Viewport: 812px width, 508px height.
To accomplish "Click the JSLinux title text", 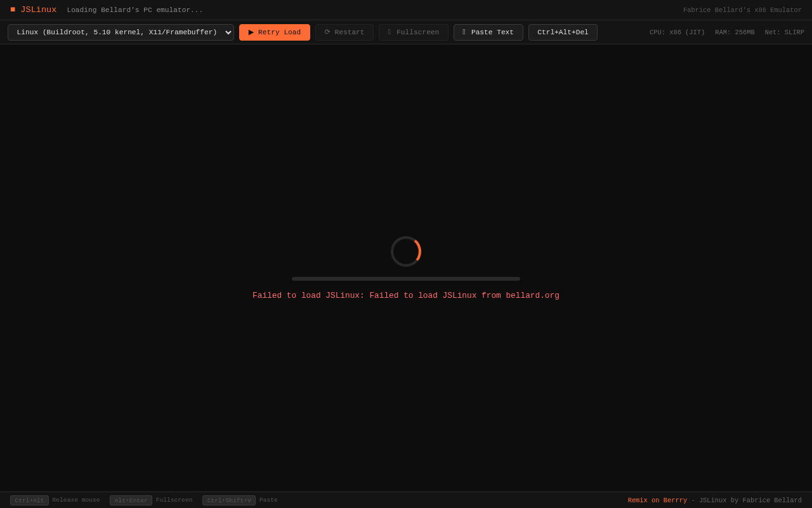I will pos(39,10).
